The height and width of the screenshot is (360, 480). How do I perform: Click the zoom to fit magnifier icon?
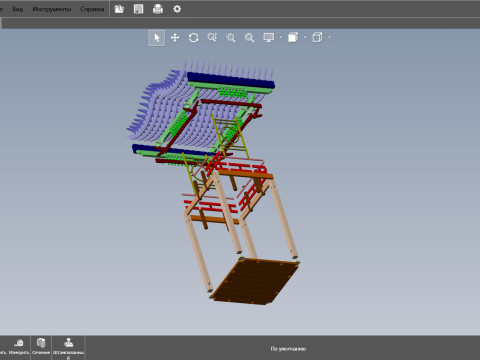pos(250,38)
